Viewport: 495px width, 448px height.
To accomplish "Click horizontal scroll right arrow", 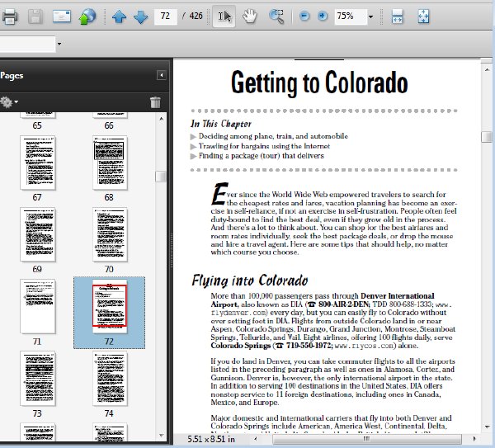I will [474, 439].
